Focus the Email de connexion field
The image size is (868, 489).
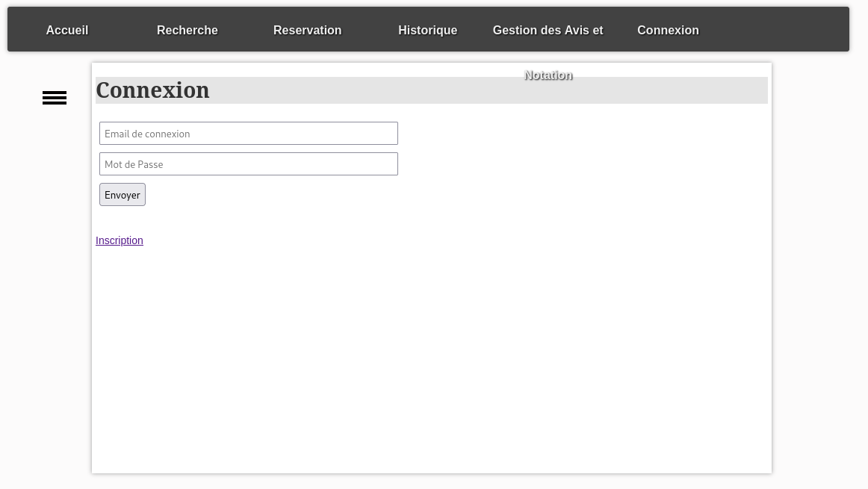tap(249, 134)
